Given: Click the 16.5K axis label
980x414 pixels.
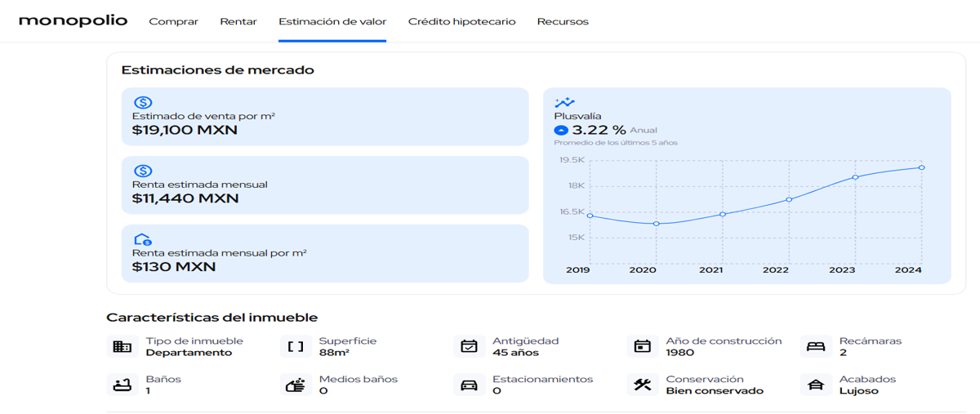Looking at the screenshot, I should point(572,211).
